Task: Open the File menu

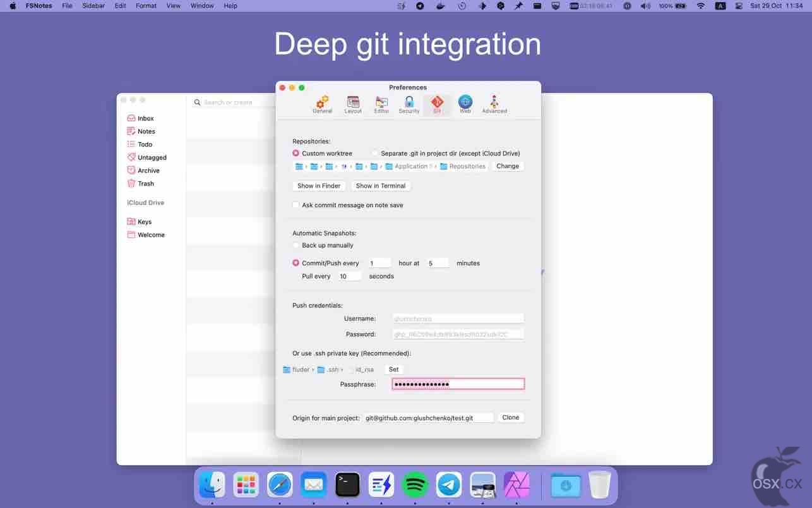Action: pos(67,6)
